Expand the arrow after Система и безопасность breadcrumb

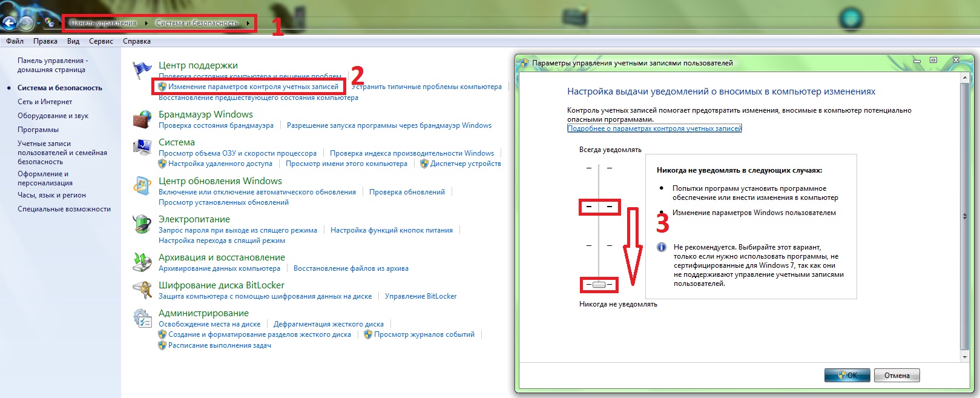pyautogui.click(x=248, y=24)
